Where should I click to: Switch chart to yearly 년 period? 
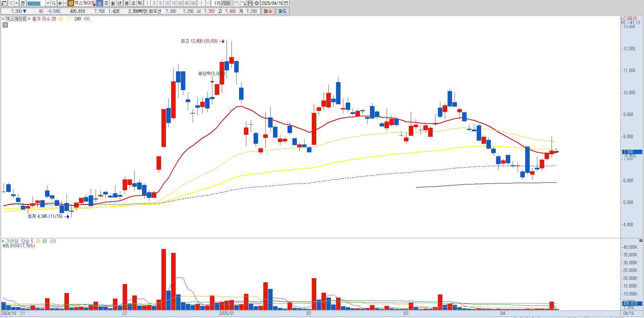coord(119,3)
